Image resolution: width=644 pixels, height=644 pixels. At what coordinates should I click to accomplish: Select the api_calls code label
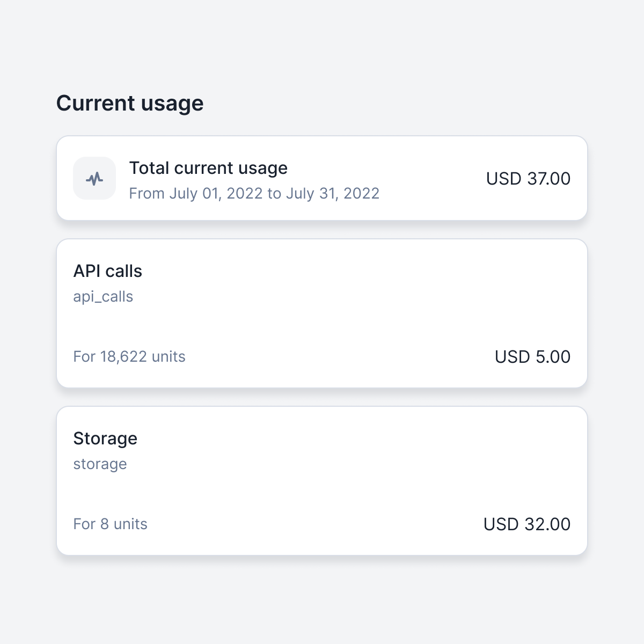click(103, 297)
